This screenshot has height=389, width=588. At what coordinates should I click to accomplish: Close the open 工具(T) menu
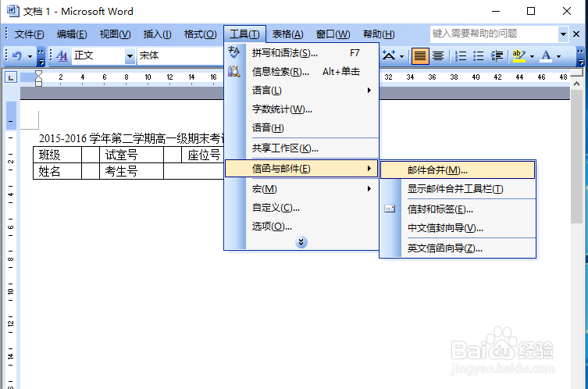tap(244, 34)
